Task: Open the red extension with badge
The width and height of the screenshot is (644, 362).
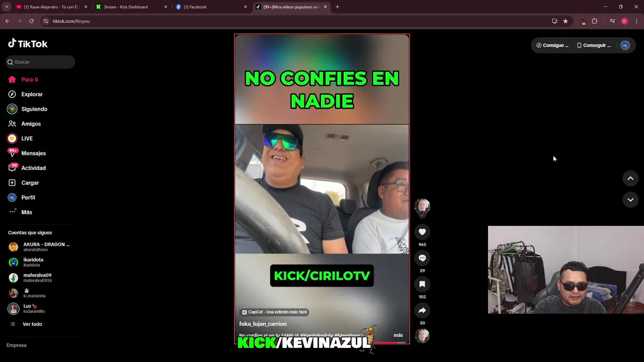Action: click(x=583, y=21)
